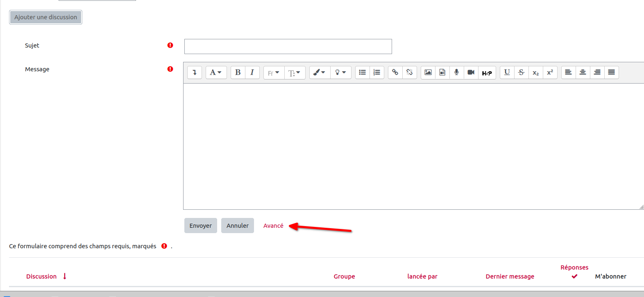Viewport: 644px width, 297px height.
Task: Open the text color brush dropdown
Action: 319,73
